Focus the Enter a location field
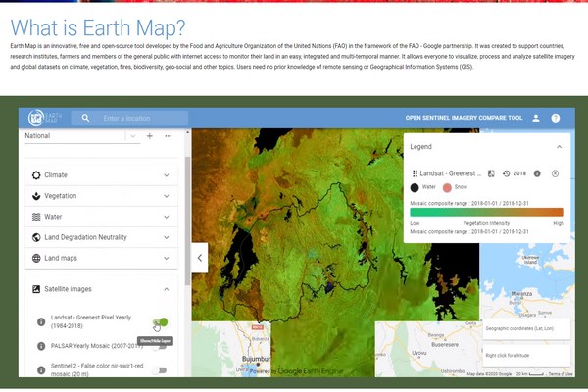 click(x=129, y=118)
